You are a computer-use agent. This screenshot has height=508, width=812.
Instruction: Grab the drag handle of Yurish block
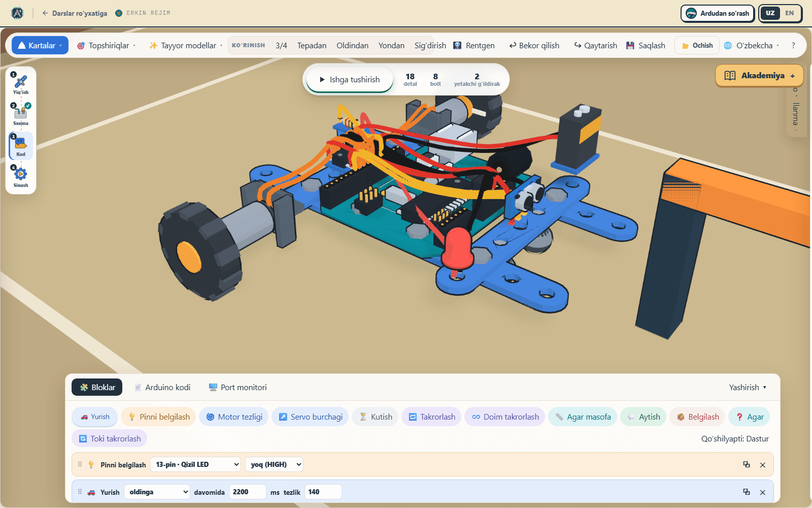(80, 492)
